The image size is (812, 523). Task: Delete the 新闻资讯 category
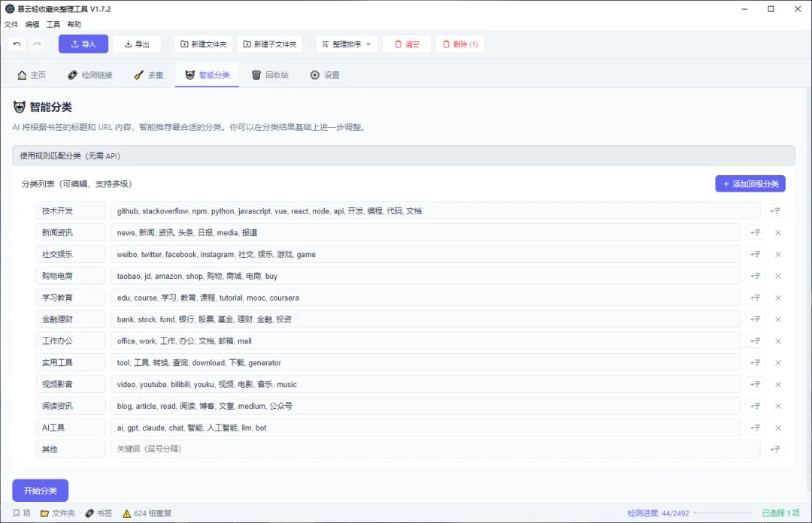(x=778, y=232)
